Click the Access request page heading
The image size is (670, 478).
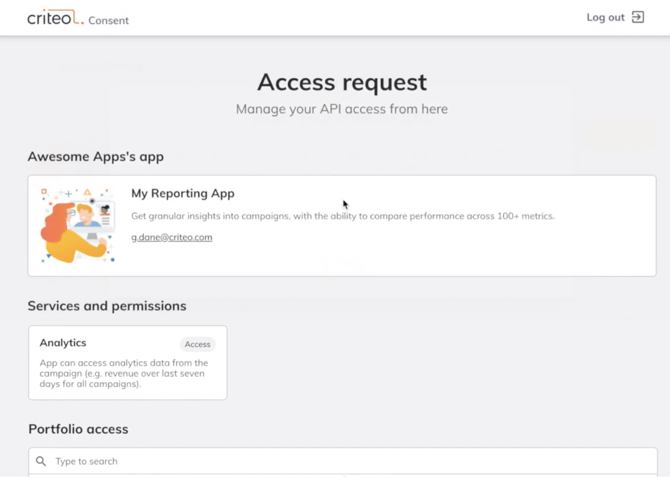click(341, 82)
